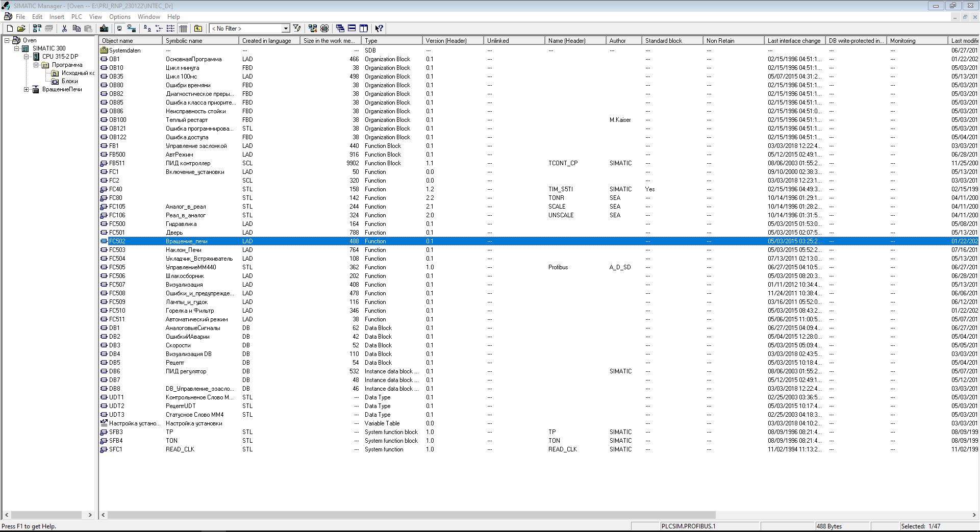Toggle the Offline view button
Image resolution: width=980 pixels, height=532 pixels.
(119, 29)
